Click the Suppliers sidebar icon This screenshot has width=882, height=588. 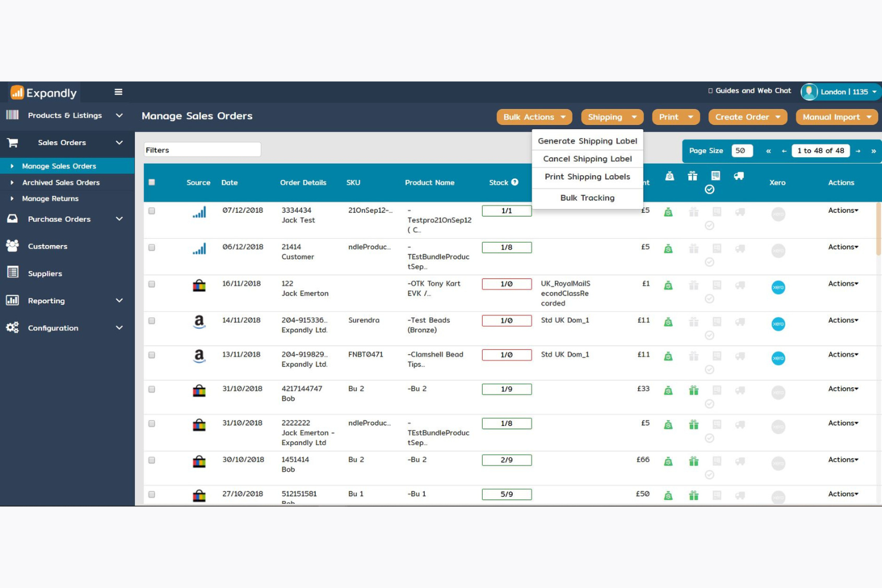tap(13, 273)
